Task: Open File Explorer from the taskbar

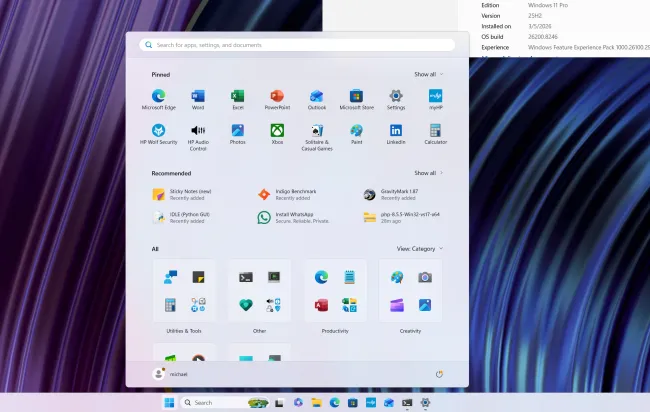Action: [316, 402]
